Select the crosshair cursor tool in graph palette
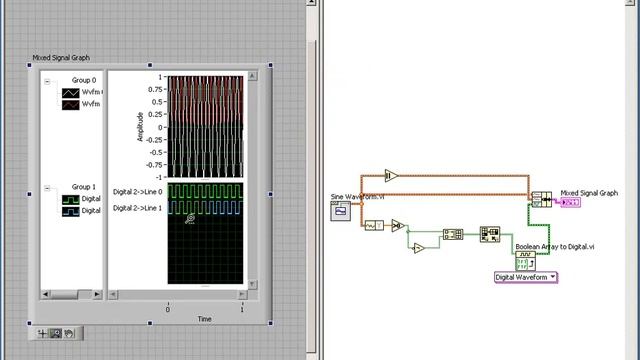640x360 pixels. (x=42, y=333)
